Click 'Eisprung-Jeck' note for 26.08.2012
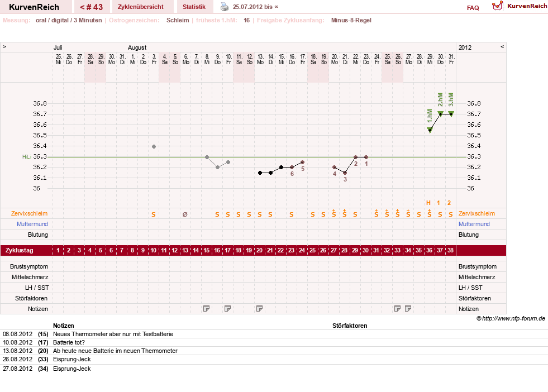Image resolution: width=548 pixels, height=392 pixels. 72,359
